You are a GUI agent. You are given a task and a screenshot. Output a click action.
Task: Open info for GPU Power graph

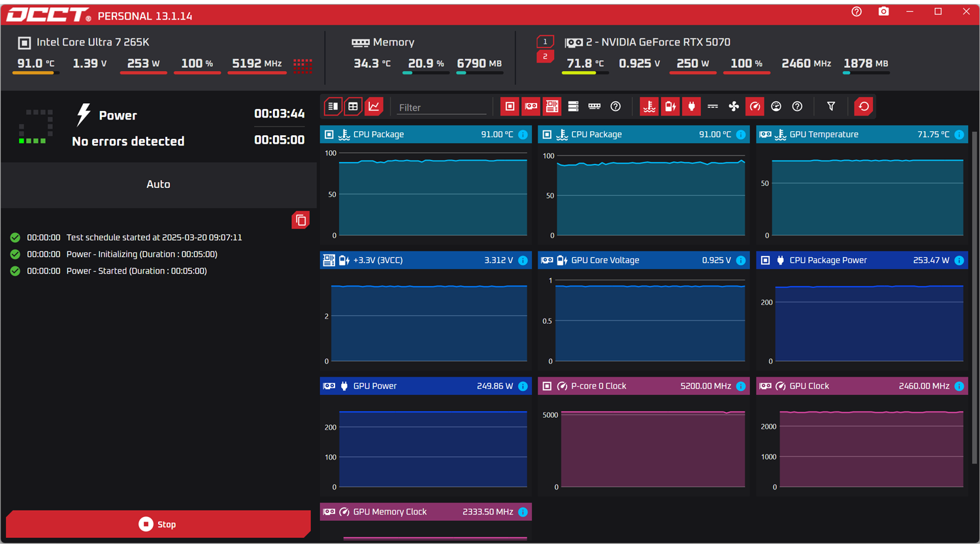tap(523, 386)
